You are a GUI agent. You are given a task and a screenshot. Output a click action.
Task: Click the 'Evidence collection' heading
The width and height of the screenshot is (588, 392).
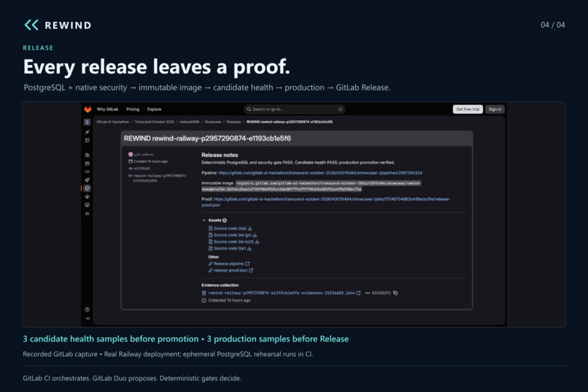[220, 285]
